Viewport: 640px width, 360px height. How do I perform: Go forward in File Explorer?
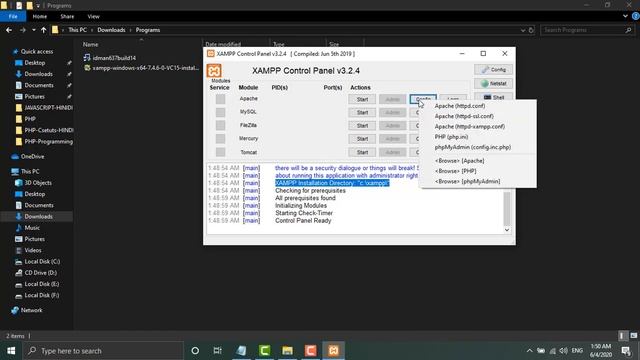point(23,30)
